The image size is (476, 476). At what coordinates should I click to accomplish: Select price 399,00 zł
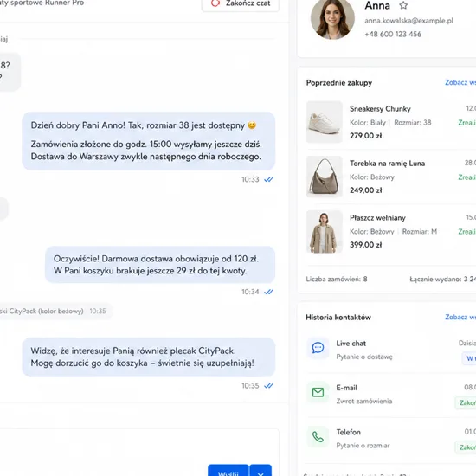click(365, 245)
